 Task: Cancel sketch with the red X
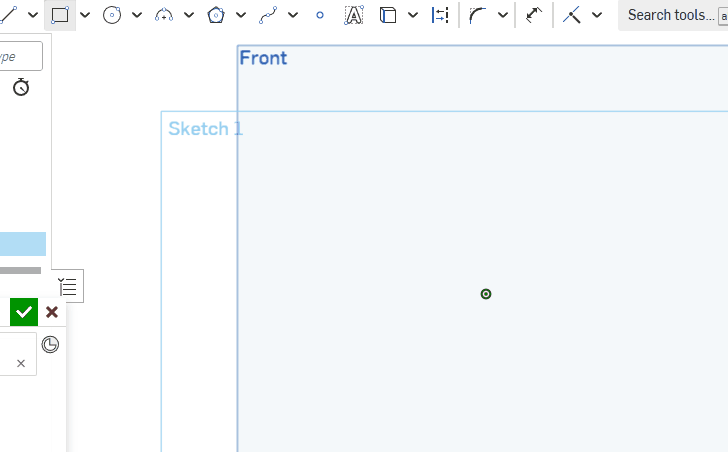[52, 312]
